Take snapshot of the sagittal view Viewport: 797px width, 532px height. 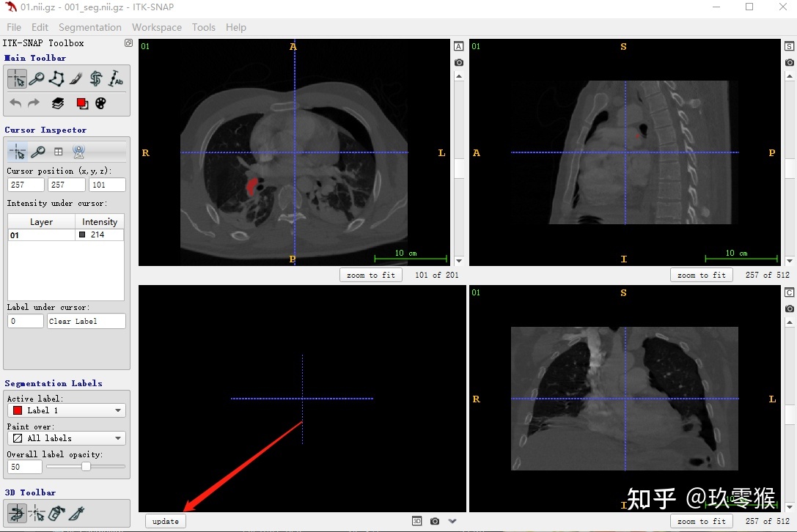click(x=790, y=62)
